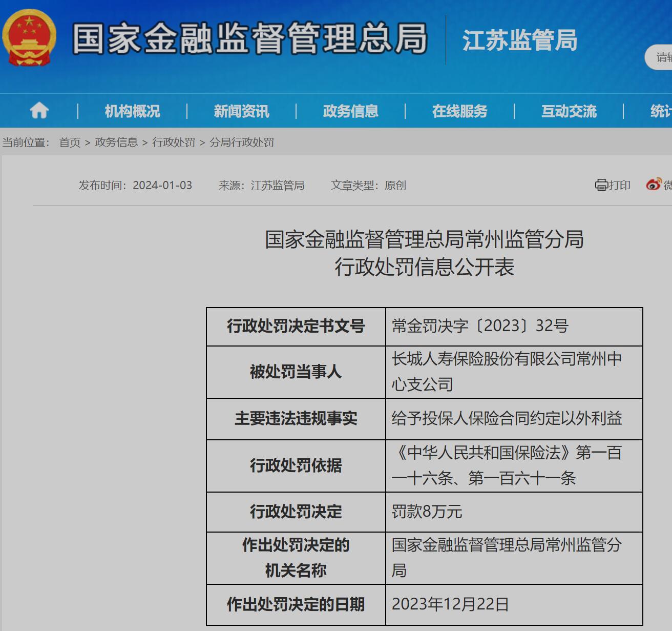Click the 行政处罚决定 header cell
Viewport: 672px width, 631px height.
pos(296,512)
